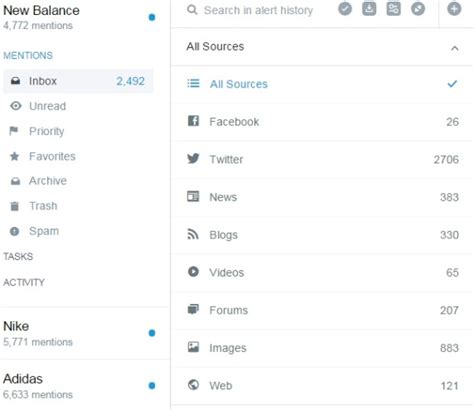Click the Videos play icon

coord(193,272)
